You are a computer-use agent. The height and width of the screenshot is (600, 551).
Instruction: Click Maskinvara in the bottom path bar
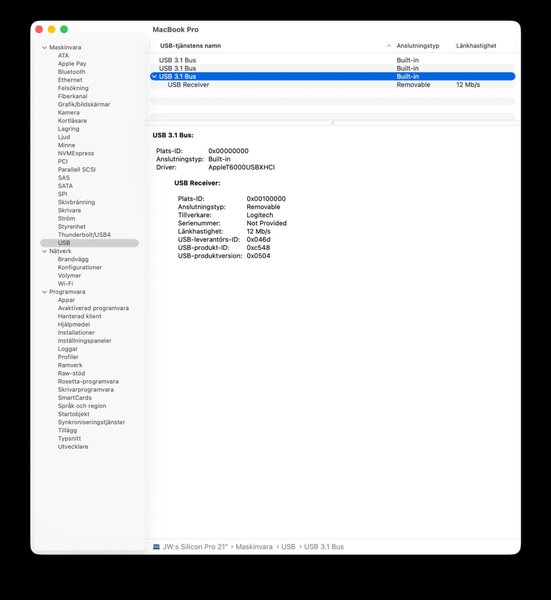pyautogui.click(x=254, y=547)
